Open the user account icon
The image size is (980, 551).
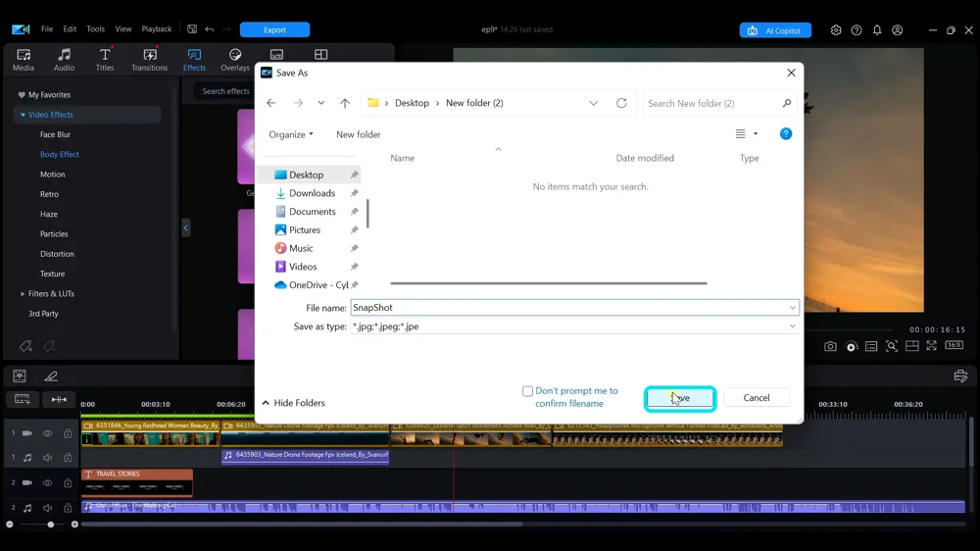[x=898, y=30]
